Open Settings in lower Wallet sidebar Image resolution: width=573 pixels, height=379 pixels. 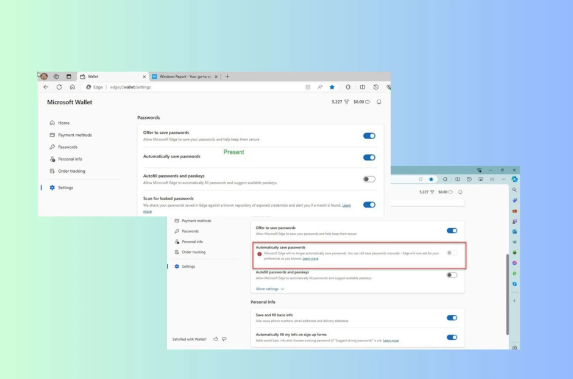point(185,266)
